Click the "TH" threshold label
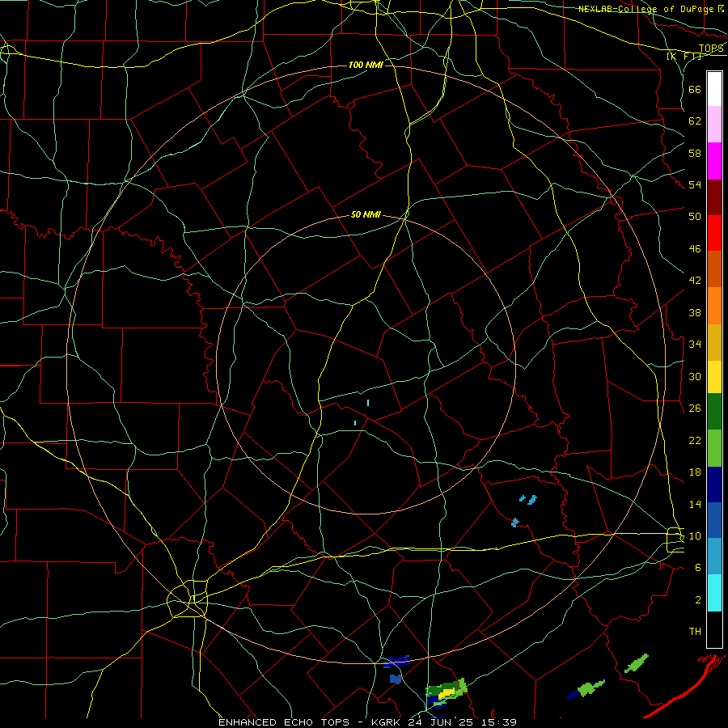This screenshot has height=728, width=728. click(695, 632)
